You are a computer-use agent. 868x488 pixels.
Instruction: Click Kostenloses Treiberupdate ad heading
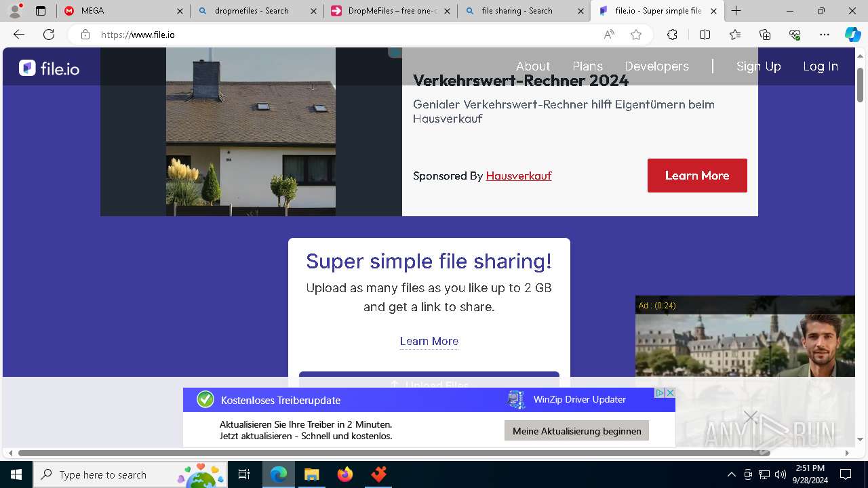point(281,400)
